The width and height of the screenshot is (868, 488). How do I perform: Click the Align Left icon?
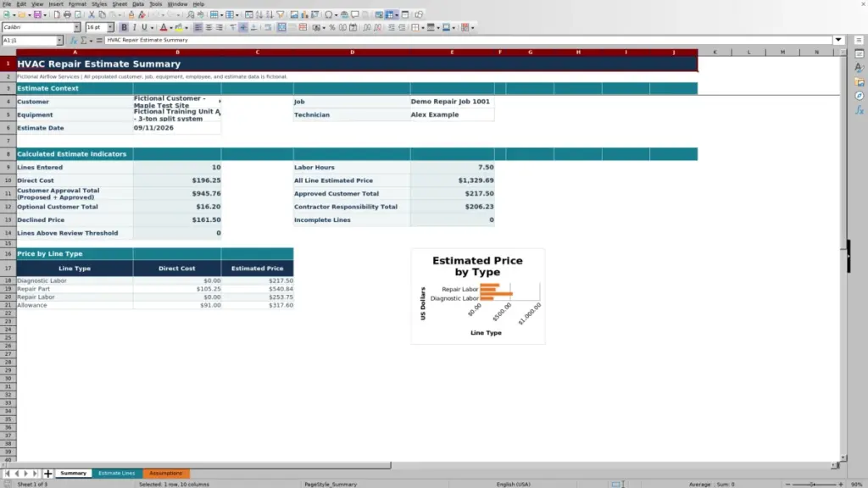[198, 27]
